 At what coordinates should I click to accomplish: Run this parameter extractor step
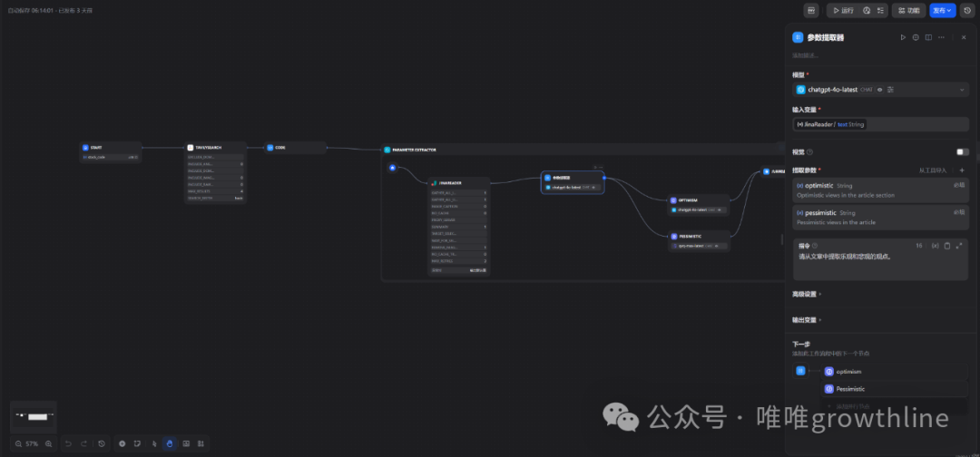click(903, 37)
